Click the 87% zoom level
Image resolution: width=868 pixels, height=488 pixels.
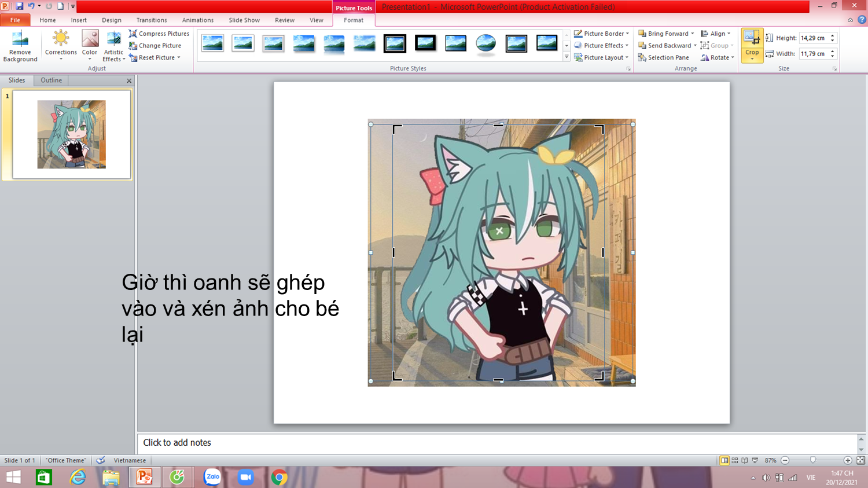[x=770, y=461]
